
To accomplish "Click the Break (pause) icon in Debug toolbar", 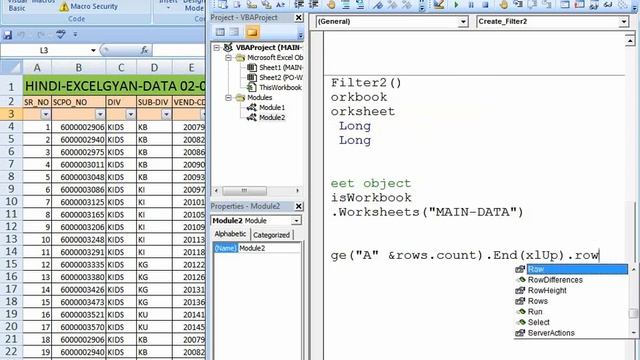I will point(471,5).
